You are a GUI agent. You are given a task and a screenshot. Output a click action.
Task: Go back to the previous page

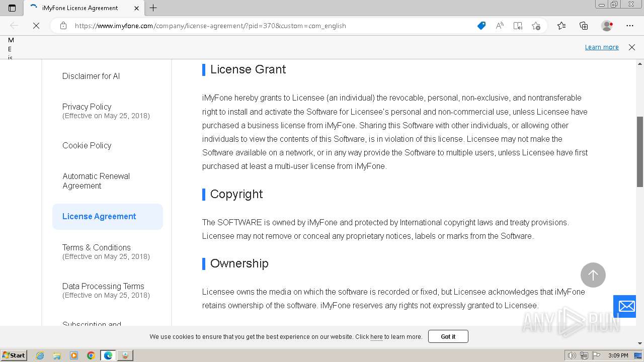[14, 26]
